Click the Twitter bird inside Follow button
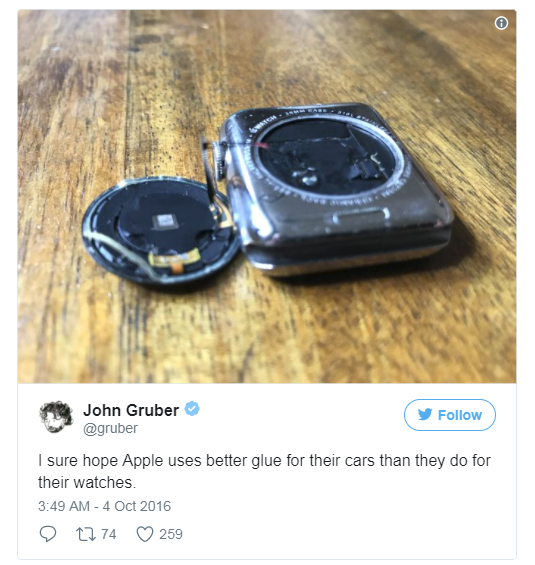The width and height of the screenshot is (535, 565). pyautogui.click(x=425, y=414)
